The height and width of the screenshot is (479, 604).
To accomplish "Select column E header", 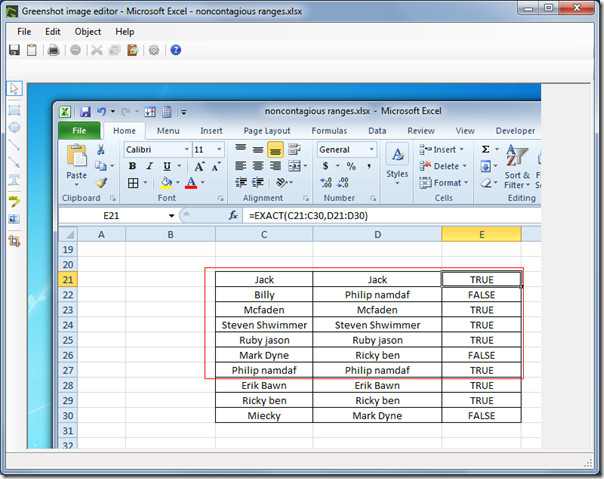I will (482, 234).
